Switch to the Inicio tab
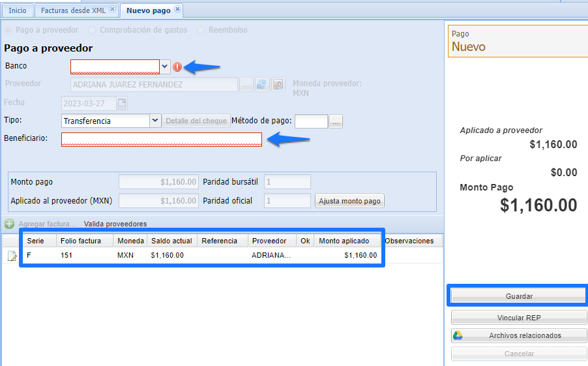Screen dimensions: 588x366 (x=18, y=10)
